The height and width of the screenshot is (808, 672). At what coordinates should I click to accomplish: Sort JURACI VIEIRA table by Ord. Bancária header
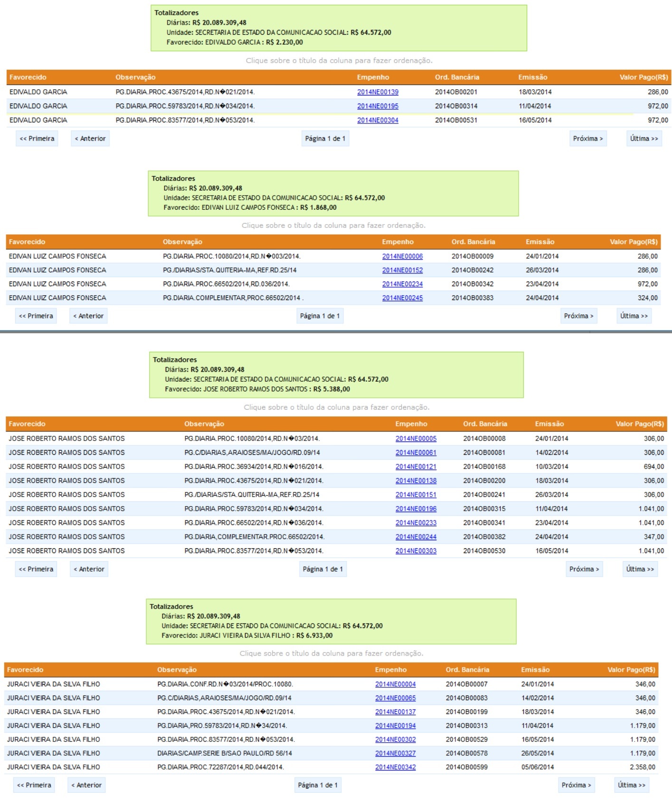click(x=467, y=670)
